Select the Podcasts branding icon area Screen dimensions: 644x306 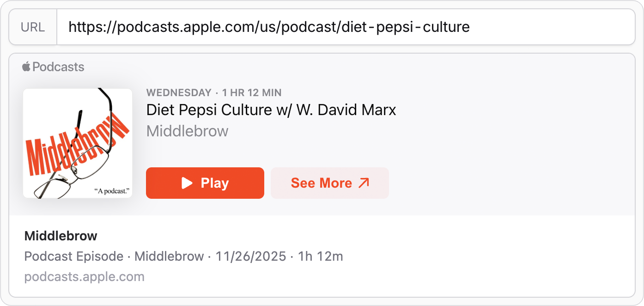coord(52,67)
